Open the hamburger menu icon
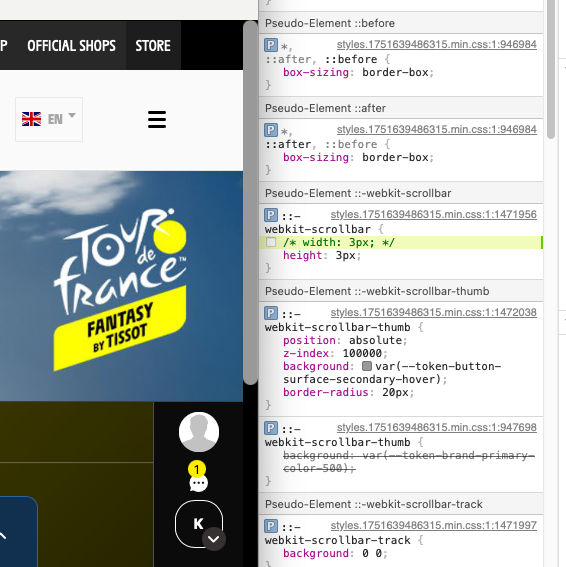The image size is (566, 567). 157,120
